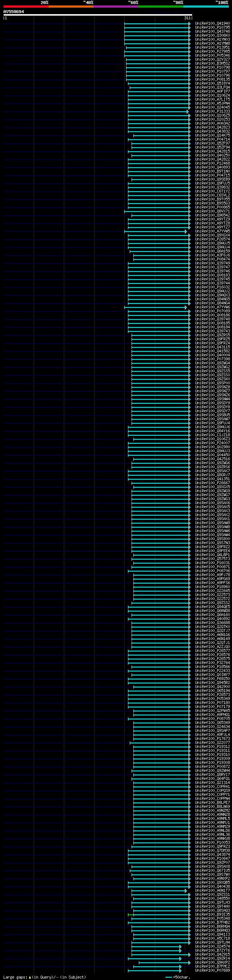Select the UniRef100_P10053 label

(x=212, y=842)
